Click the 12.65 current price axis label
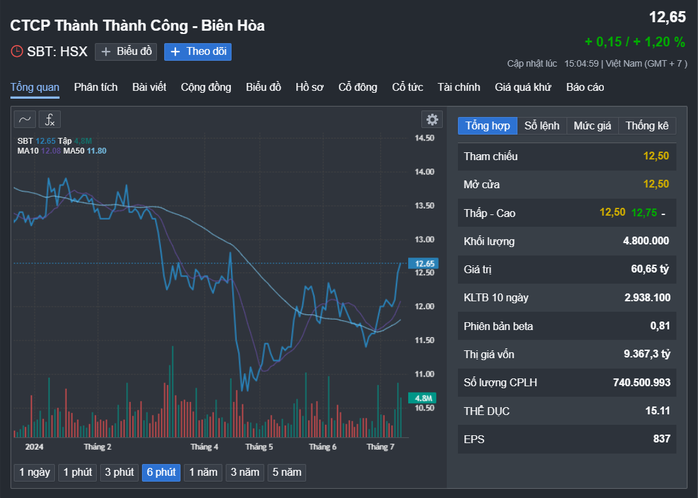 (x=423, y=263)
